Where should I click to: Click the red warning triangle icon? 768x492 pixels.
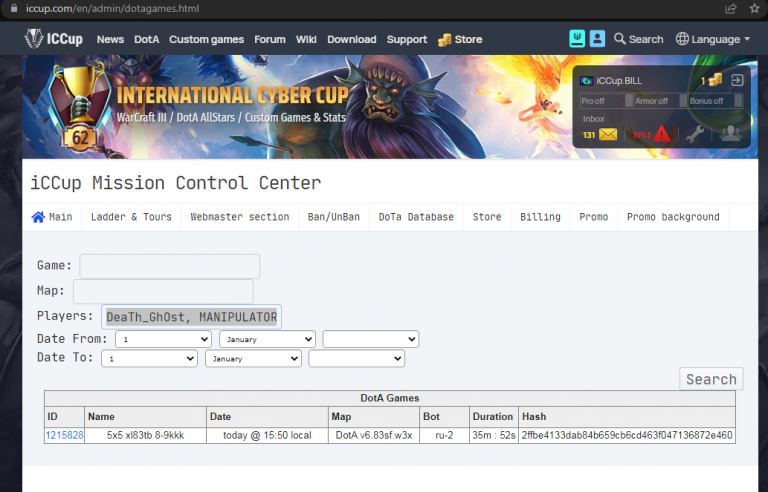point(662,134)
